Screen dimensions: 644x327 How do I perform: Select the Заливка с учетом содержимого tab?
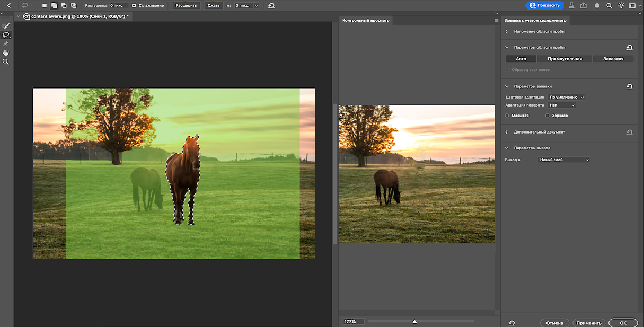point(535,20)
